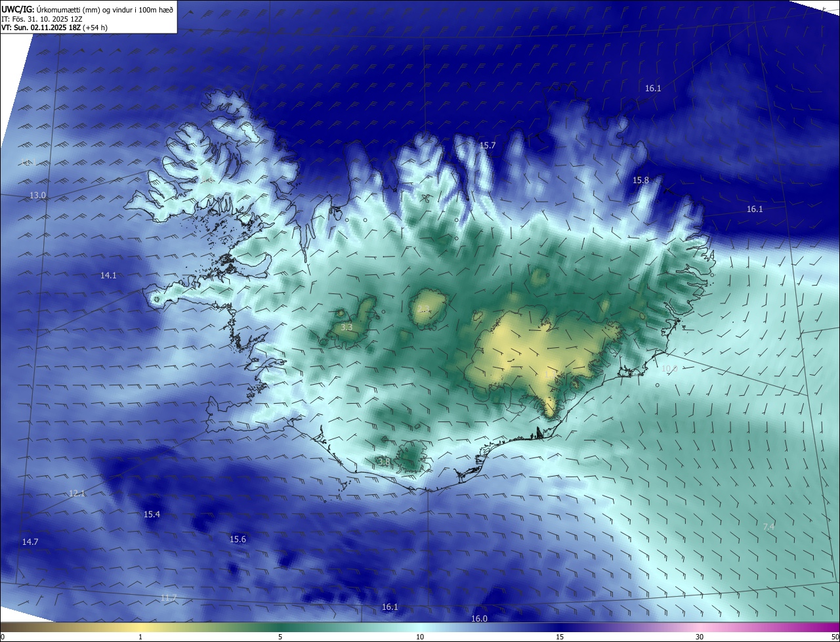Screen dimensions: 840x642
Task: Click the 30 tick label on the colorbar
Action: pos(700,637)
